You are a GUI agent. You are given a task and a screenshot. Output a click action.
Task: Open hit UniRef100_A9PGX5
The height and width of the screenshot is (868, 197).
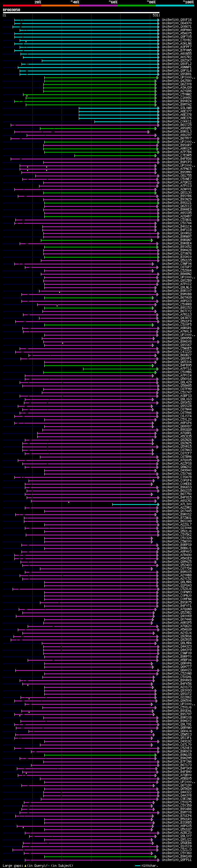[177, 826]
